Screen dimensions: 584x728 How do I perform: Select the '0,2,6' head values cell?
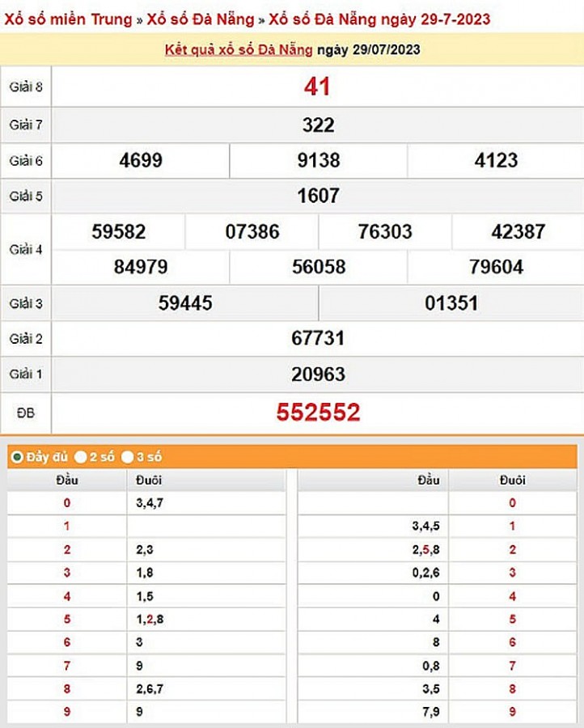pyautogui.click(x=425, y=573)
